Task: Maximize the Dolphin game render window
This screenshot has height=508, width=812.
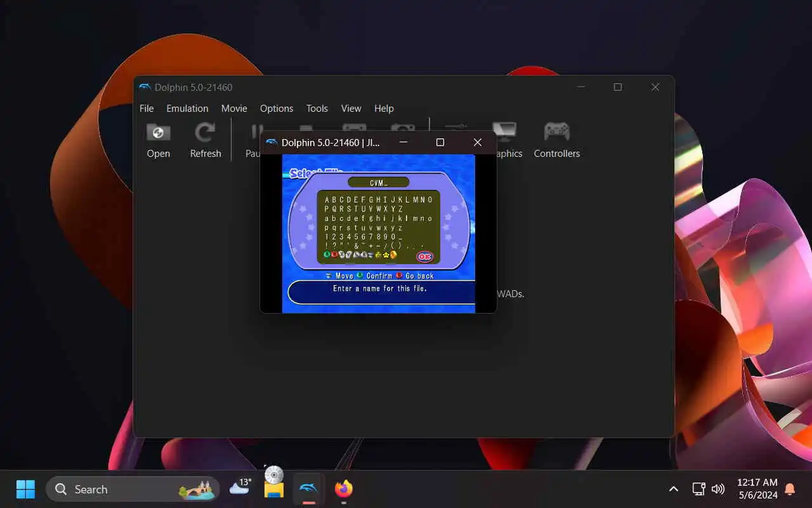Action: 440,142
